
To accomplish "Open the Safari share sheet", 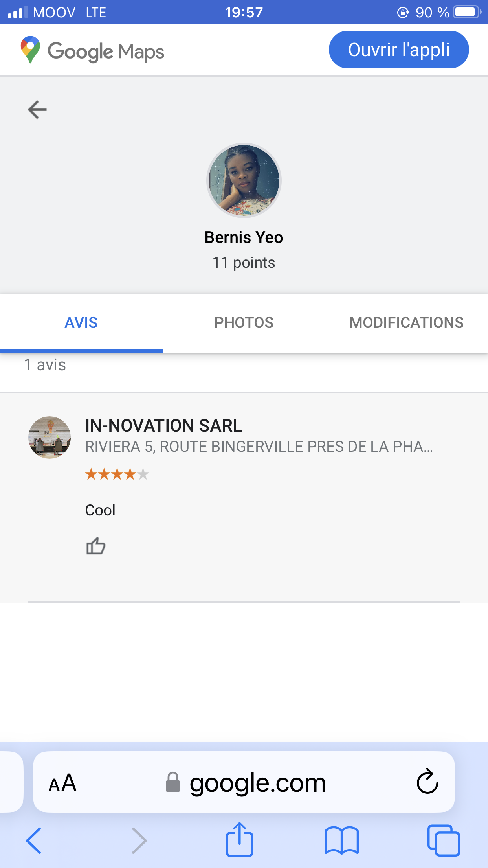I will [x=239, y=840].
